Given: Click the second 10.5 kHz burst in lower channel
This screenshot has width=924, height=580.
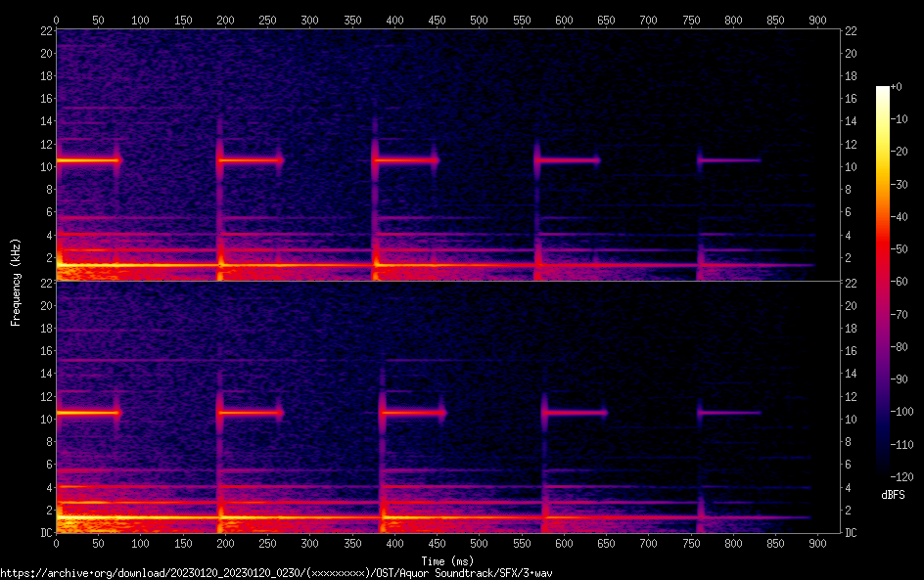Looking at the screenshot, I should (251, 413).
